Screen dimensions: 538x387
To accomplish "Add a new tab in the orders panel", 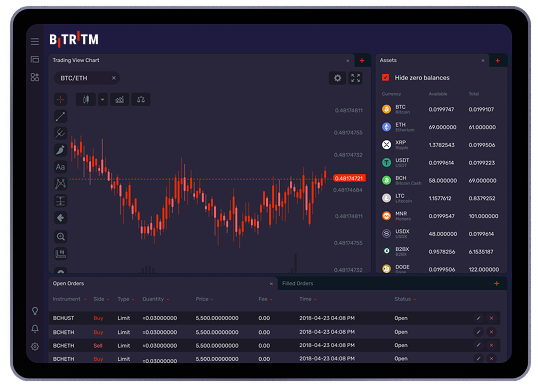I will pyautogui.click(x=496, y=283).
